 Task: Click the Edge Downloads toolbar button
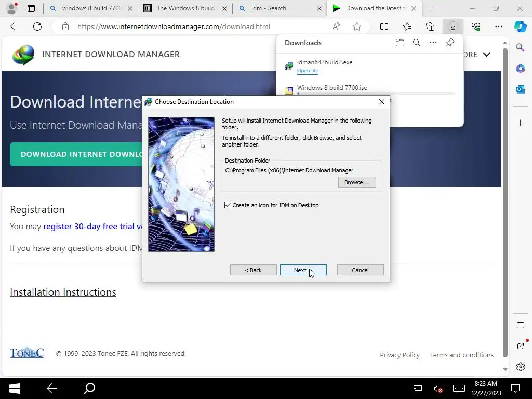click(453, 26)
